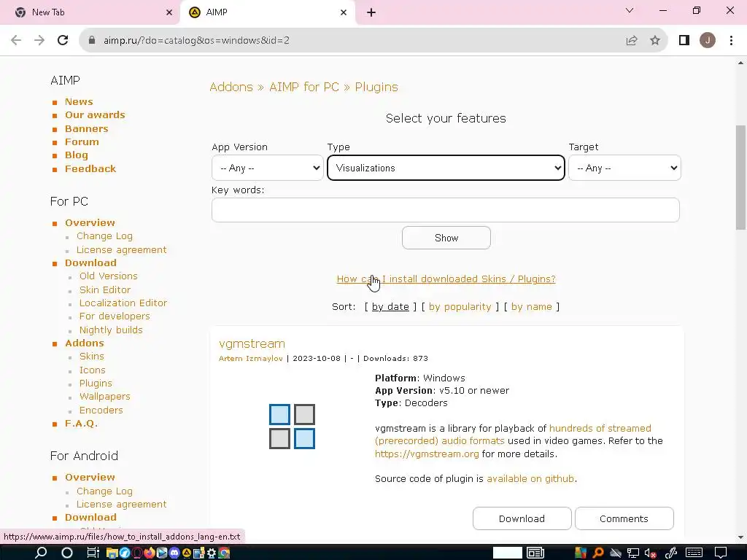Sort addons by date
Image resolution: width=747 pixels, height=560 pixels.
(x=390, y=307)
